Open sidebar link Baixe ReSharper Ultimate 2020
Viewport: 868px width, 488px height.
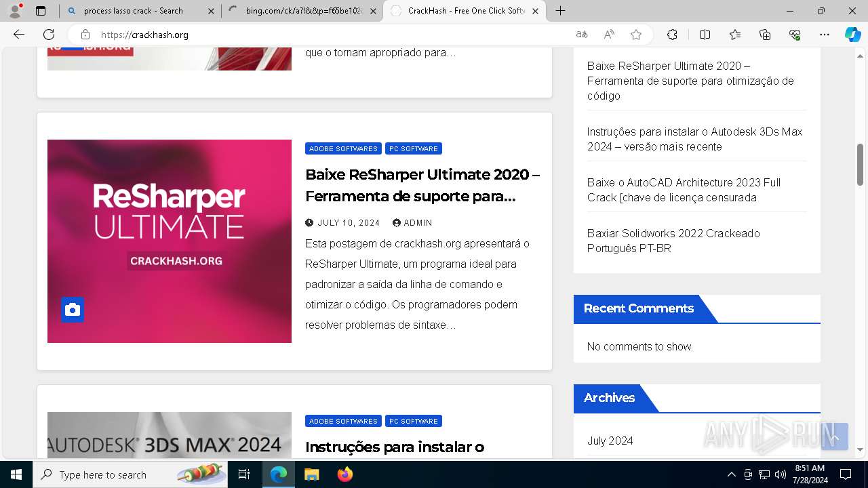(690, 81)
